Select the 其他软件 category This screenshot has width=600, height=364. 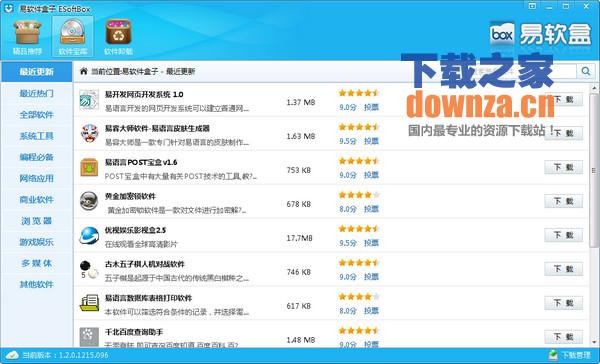click(37, 284)
